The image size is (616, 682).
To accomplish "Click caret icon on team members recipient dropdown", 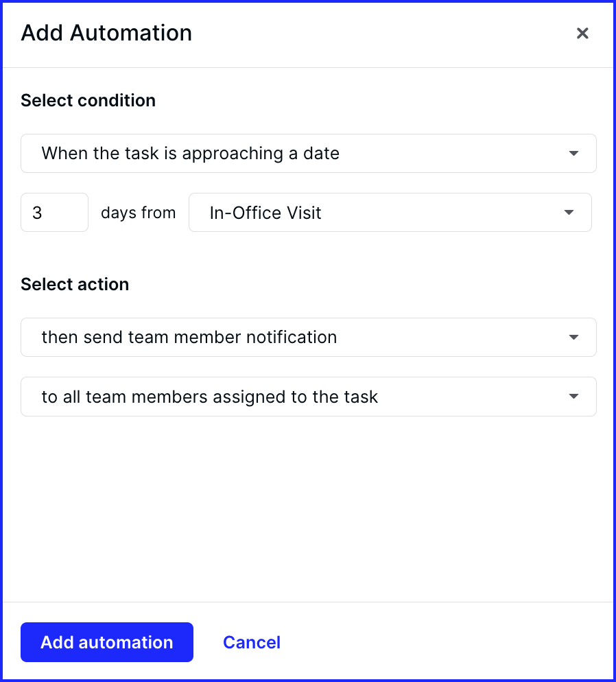I will 573,397.
